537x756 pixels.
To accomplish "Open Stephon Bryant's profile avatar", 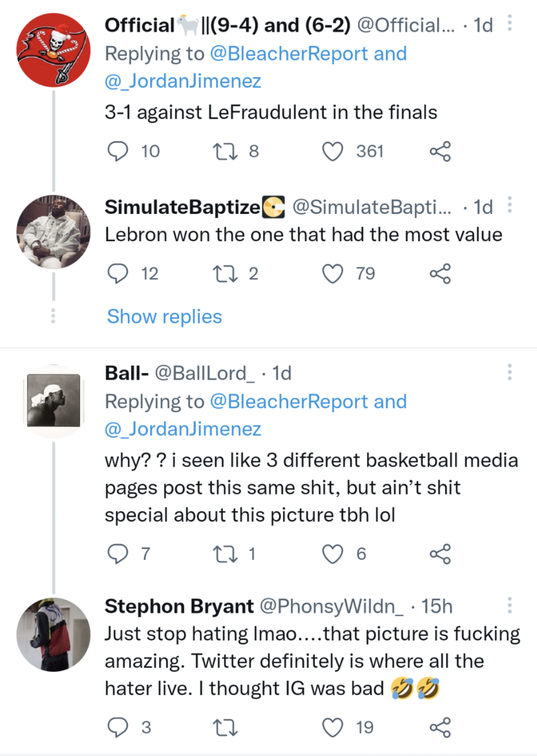I will [54, 634].
